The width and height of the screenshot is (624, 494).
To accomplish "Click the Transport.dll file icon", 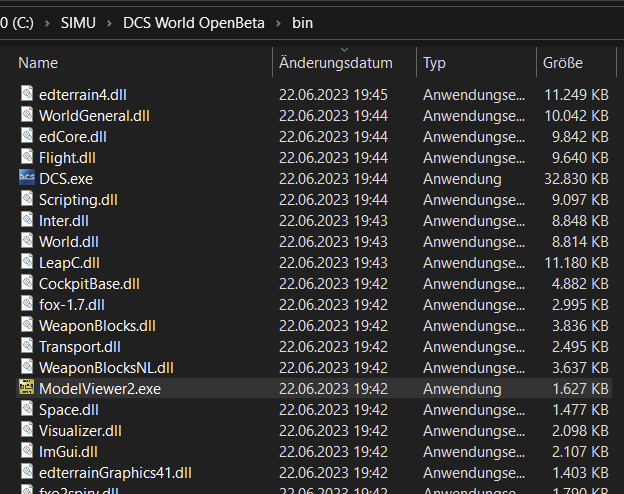I will click(x=27, y=346).
